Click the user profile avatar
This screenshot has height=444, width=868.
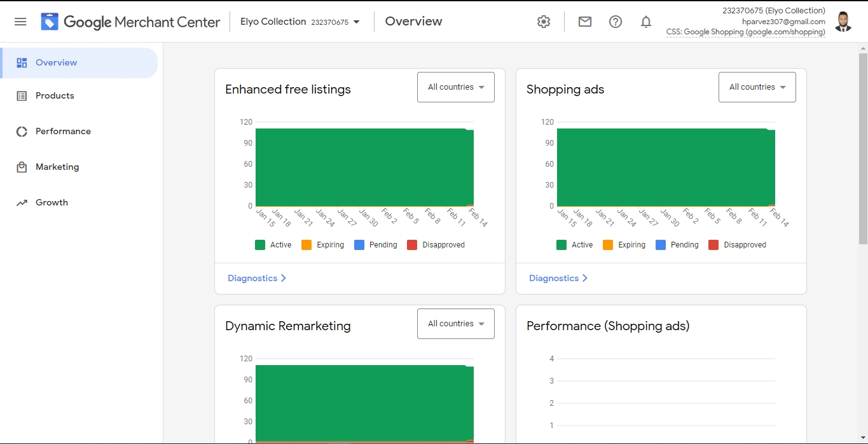[843, 22]
